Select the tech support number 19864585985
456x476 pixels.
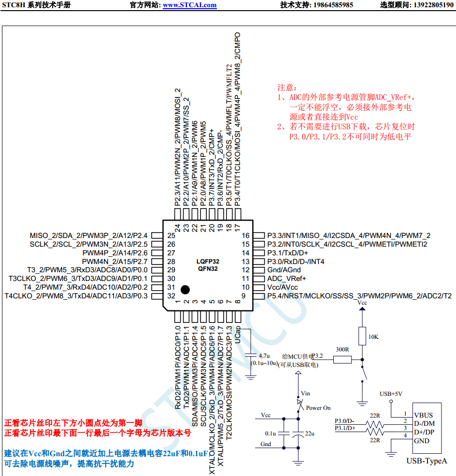click(x=333, y=5)
